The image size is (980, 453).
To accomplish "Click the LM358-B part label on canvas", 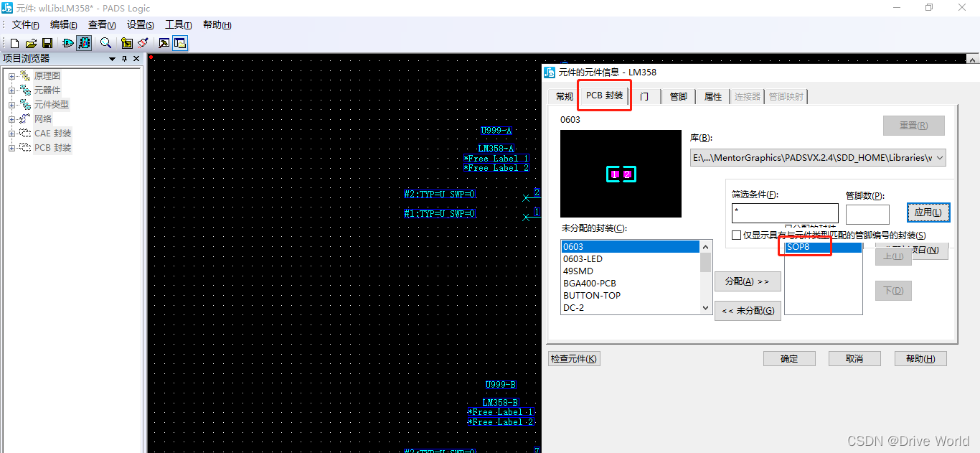I will pyautogui.click(x=501, y=403).
